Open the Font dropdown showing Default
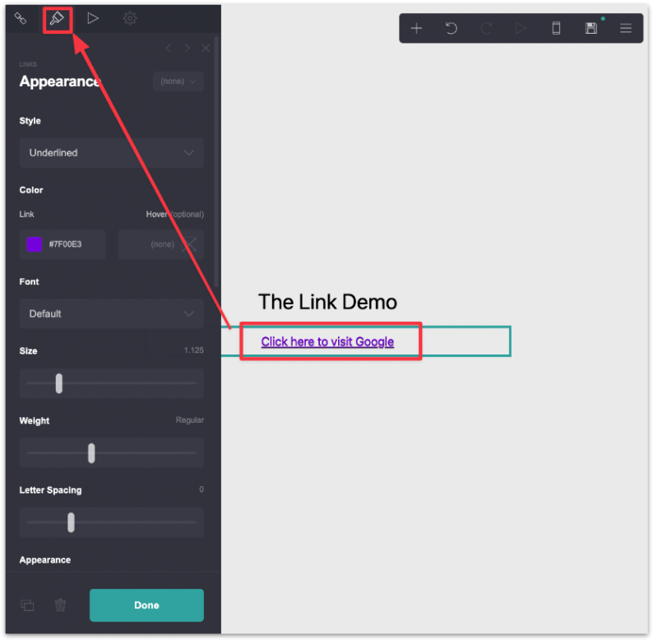Image resolution: width=658 pixels, height=644 pixels. coord(111,313)
